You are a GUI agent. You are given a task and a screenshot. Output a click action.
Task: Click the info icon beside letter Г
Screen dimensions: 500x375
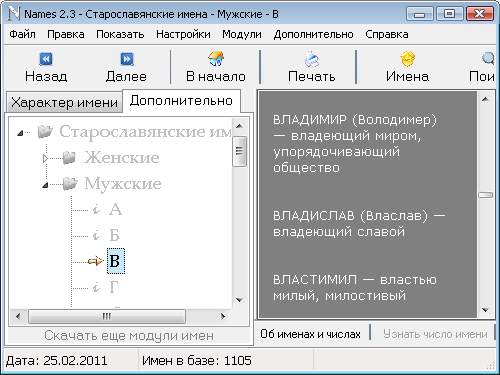96,287
